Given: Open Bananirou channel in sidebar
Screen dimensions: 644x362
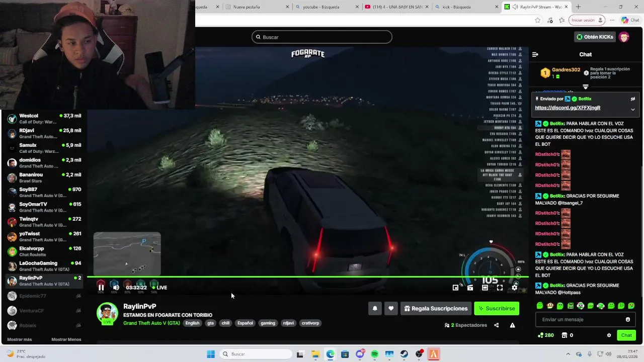Looking at the screenshot, I should [x=44, y=177].
